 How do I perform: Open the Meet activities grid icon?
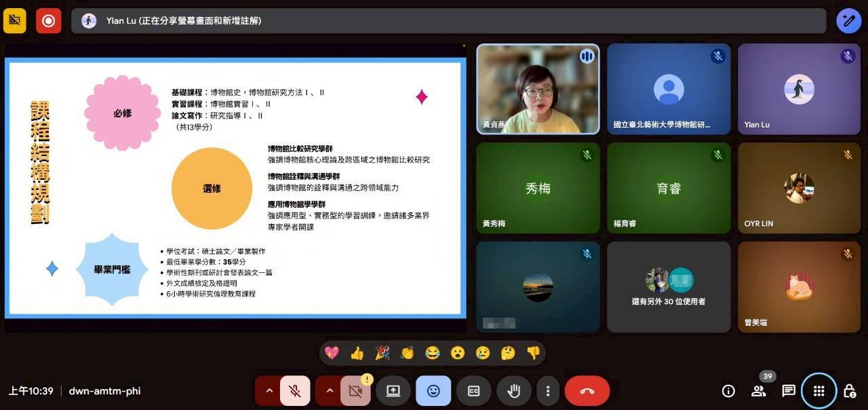[818, 391]
